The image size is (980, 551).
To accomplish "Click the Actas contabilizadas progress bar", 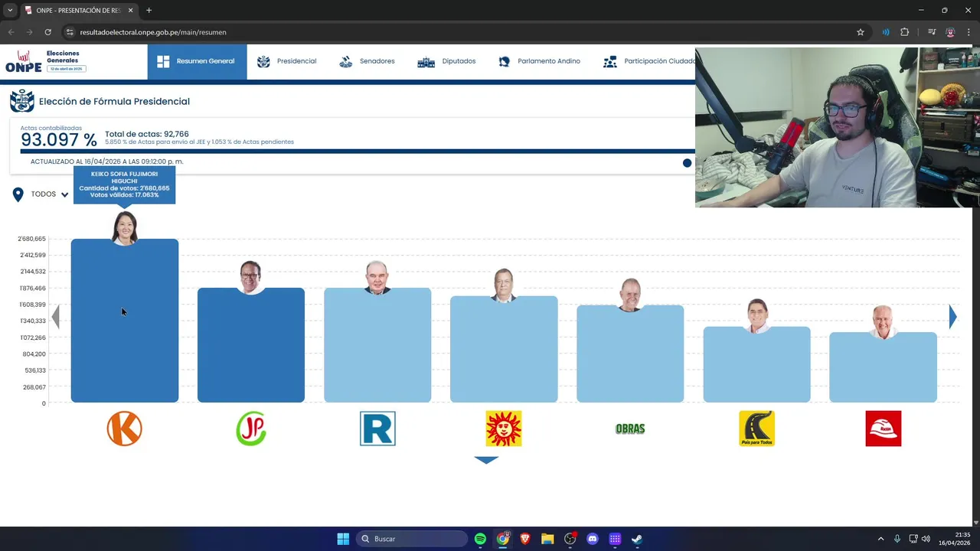I will (358, 152).
